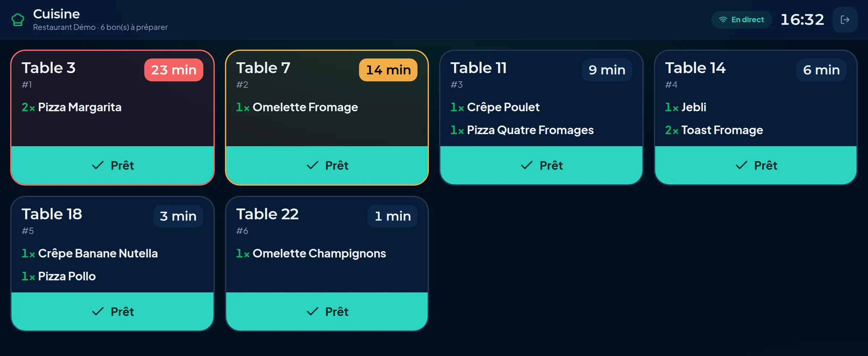Click the checkmark icon on Table 22 card

point(312,311)
